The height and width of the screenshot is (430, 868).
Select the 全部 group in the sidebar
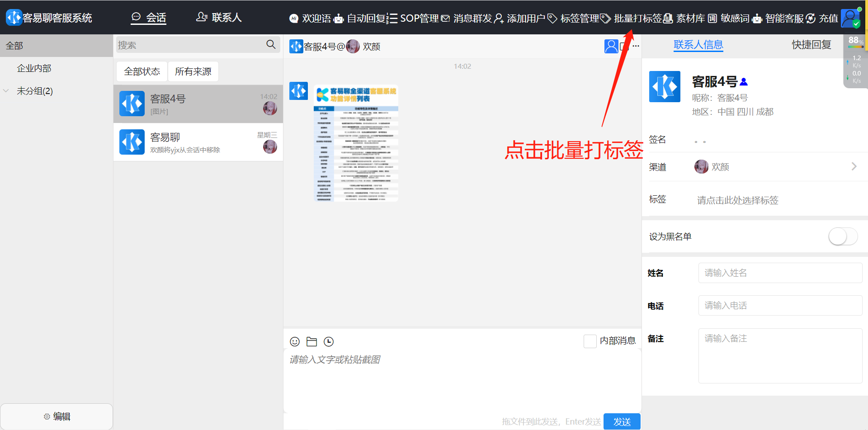tap(57, 46)
